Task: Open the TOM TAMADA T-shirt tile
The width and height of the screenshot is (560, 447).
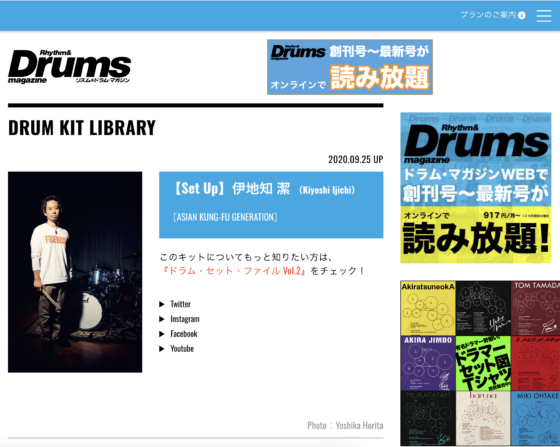Action: [x=535, y=308]
